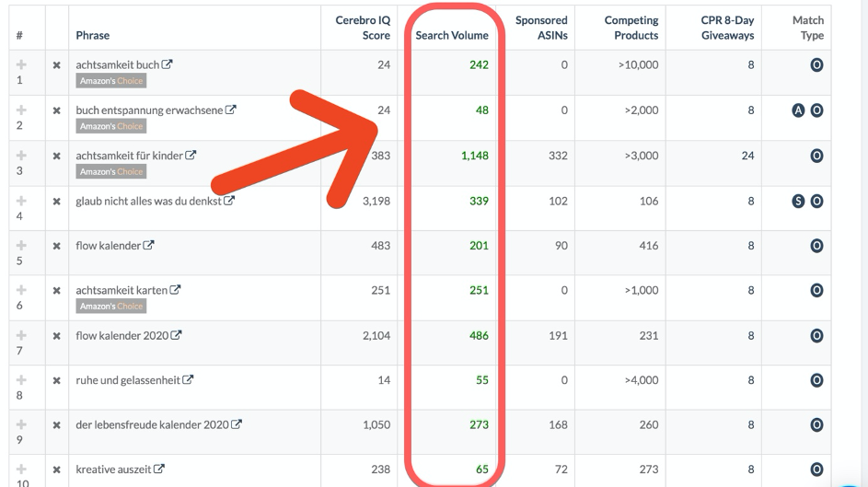Remove the 'achtsamkeit buch' row with X
Screen dimensions: 868x487
tap(56, 65)
